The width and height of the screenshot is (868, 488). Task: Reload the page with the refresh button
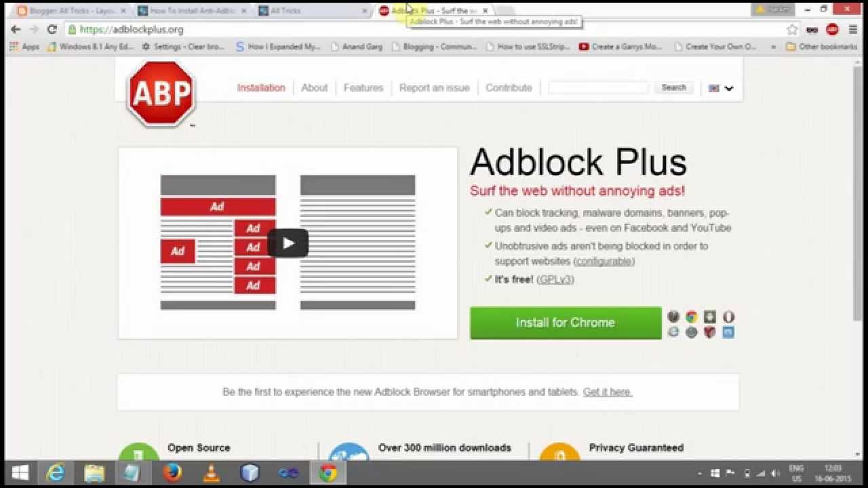[52, 29]
